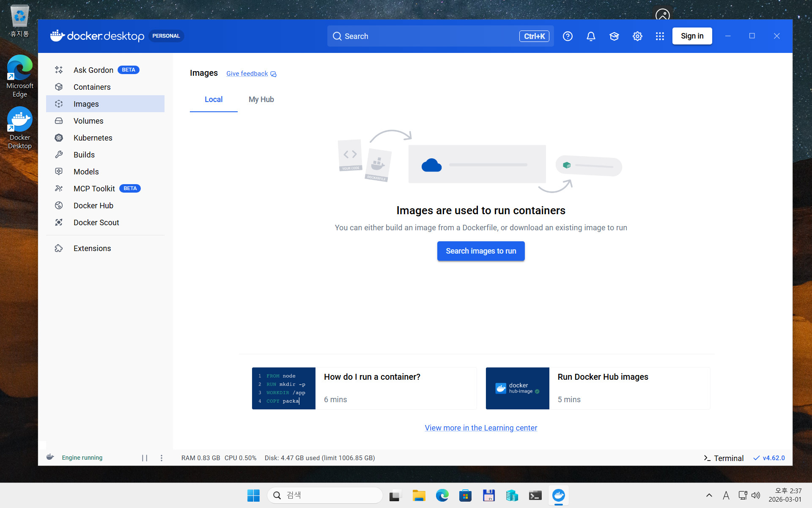Click the volume speaker tray icon
Viewport: 812px width, 508px height.
pos(756,495)
